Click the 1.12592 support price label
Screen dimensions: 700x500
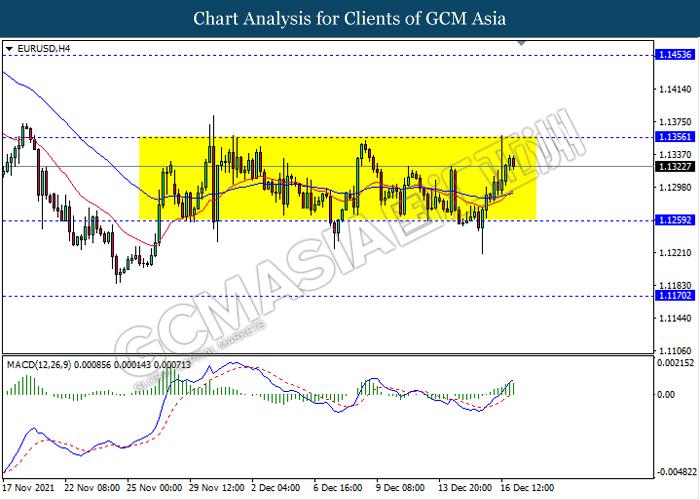(x=675, y=220)
